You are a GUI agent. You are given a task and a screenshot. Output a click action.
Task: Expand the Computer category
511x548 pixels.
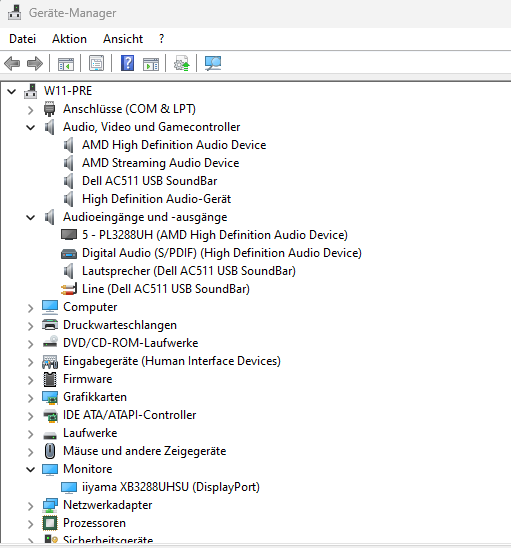click(31, 308)
